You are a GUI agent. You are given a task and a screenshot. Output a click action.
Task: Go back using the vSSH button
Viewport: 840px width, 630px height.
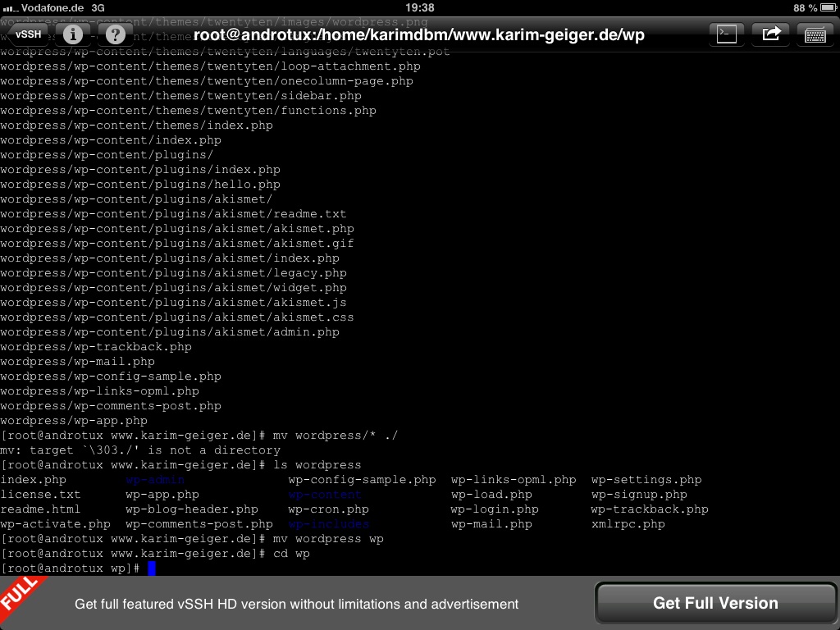tap(26, 34)
